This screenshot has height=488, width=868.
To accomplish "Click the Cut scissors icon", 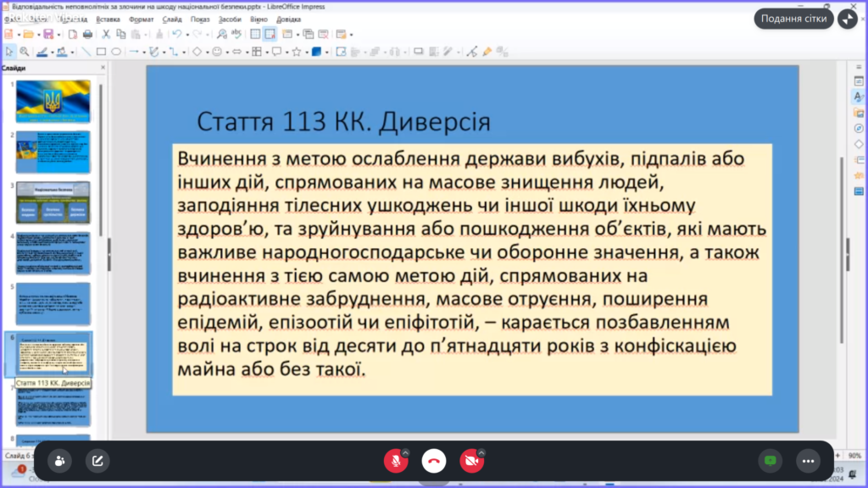I will (x=106, y=34).
